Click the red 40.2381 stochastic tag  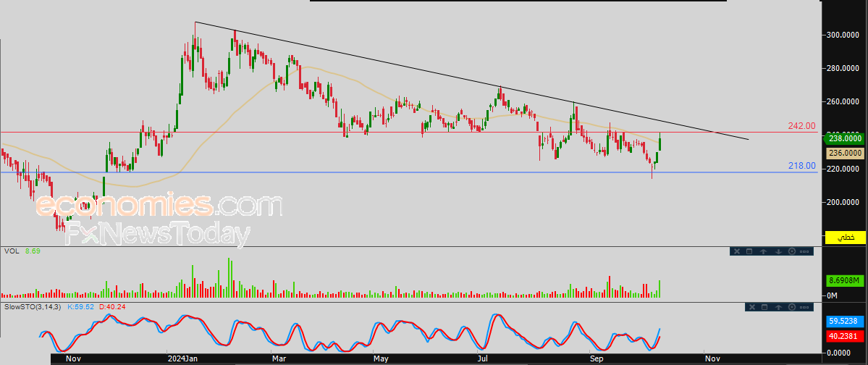846,335
